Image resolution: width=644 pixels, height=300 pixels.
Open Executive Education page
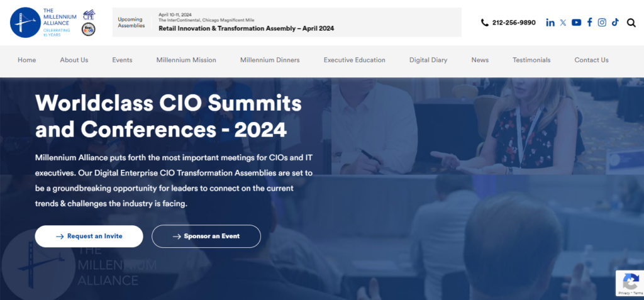pos(355,60)
